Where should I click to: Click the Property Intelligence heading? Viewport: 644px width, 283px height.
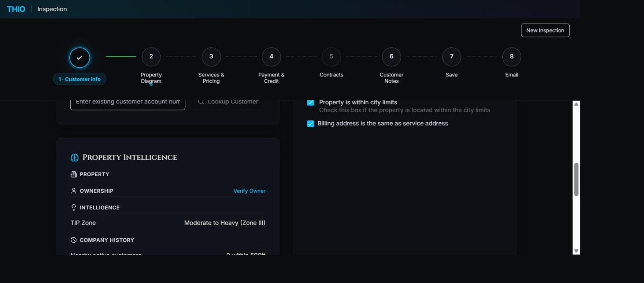click(130, 157)
